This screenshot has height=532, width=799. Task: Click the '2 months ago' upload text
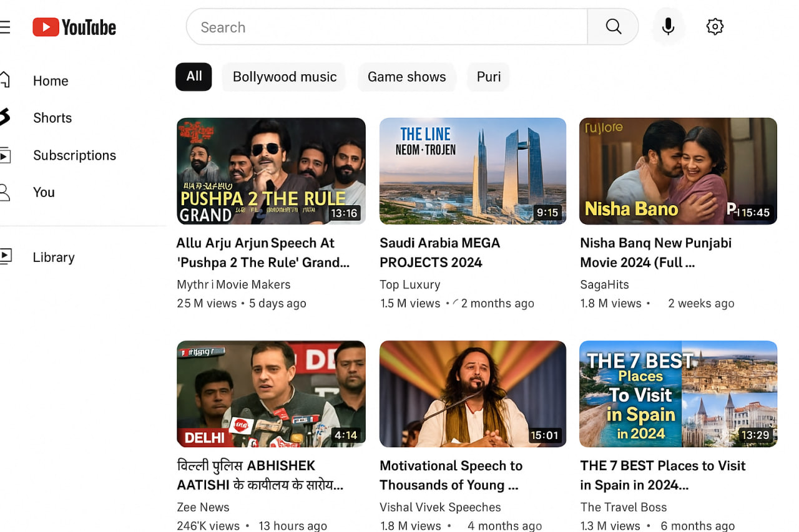498,304
